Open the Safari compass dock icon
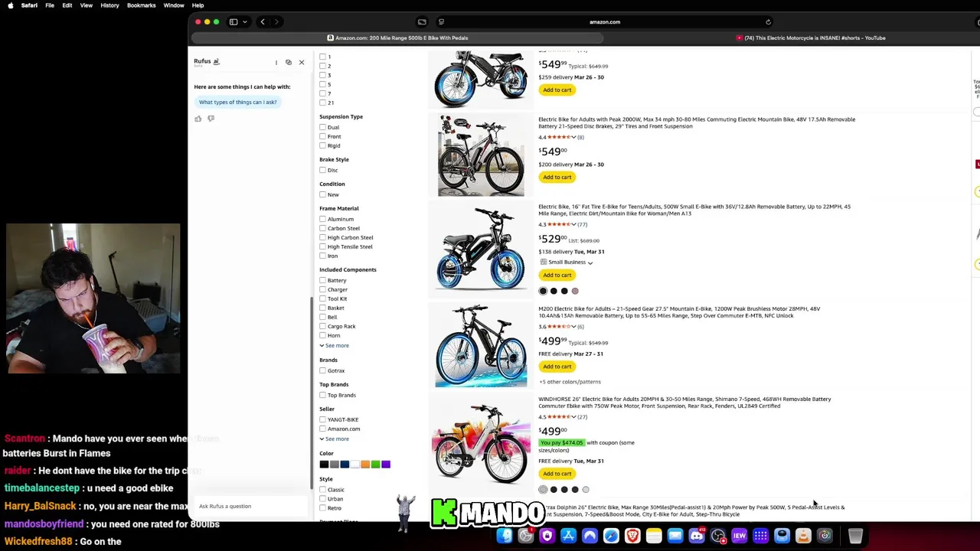Screen dimensions: 980x551 611,536
